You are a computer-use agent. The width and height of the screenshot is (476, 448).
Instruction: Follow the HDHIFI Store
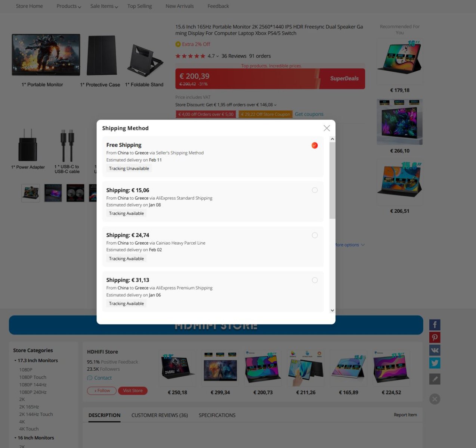102,391
